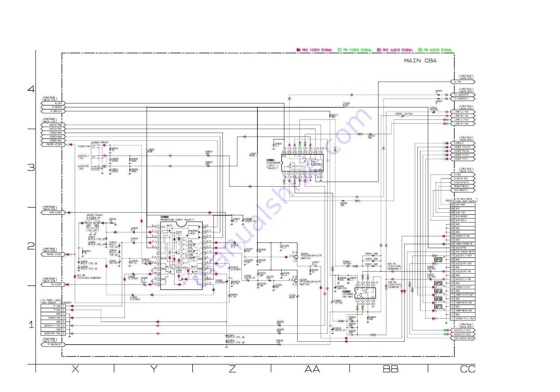Image resolution: width=560 pixels, height=392 pixels.
Task: Click the PB AUDIO SIGNAL legend arrow
Action: pyautogui.click(x=420, y=50)
